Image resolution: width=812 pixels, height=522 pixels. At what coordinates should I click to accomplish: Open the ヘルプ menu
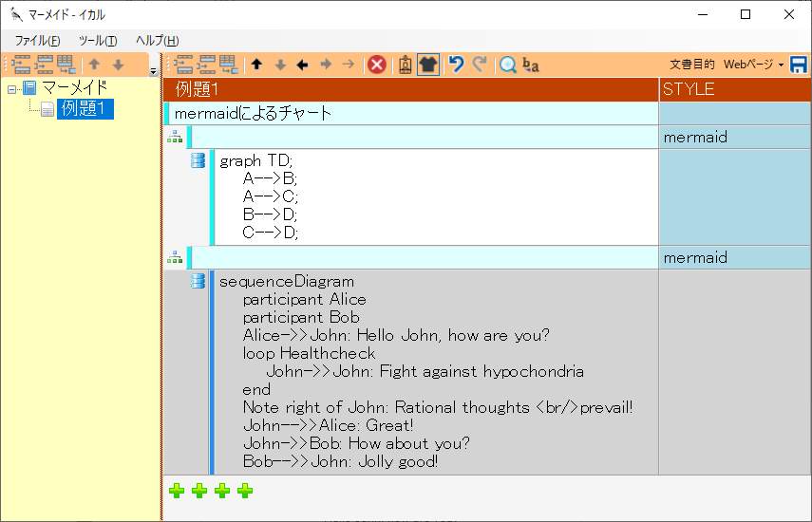[x=157, y=40]
